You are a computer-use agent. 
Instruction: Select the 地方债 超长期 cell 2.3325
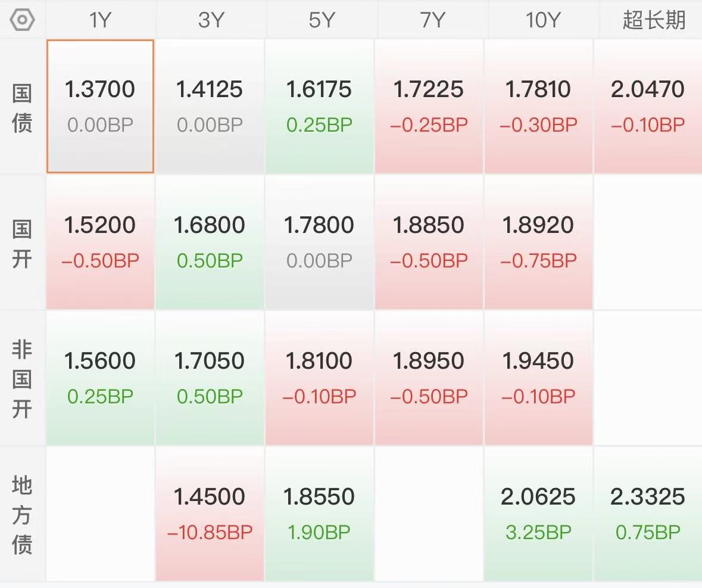[648, 514]
